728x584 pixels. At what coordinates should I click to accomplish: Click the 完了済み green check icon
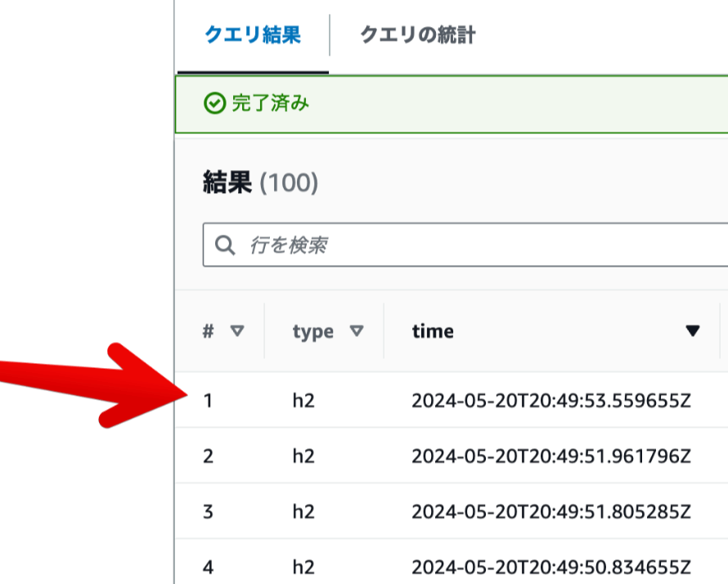[214, 103]
